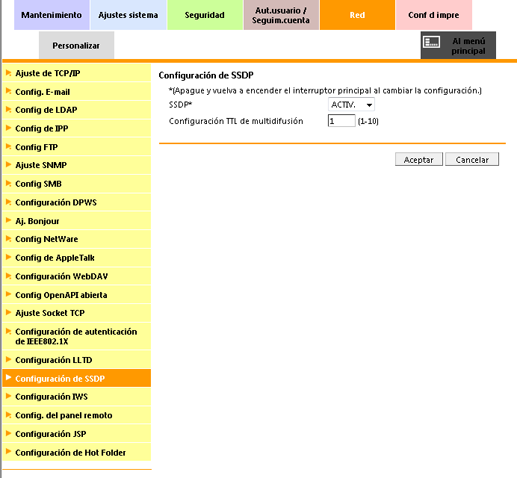The image size is (517, 478).
Task: Open Configuración de Hot Folder
Action: [77, 452]
